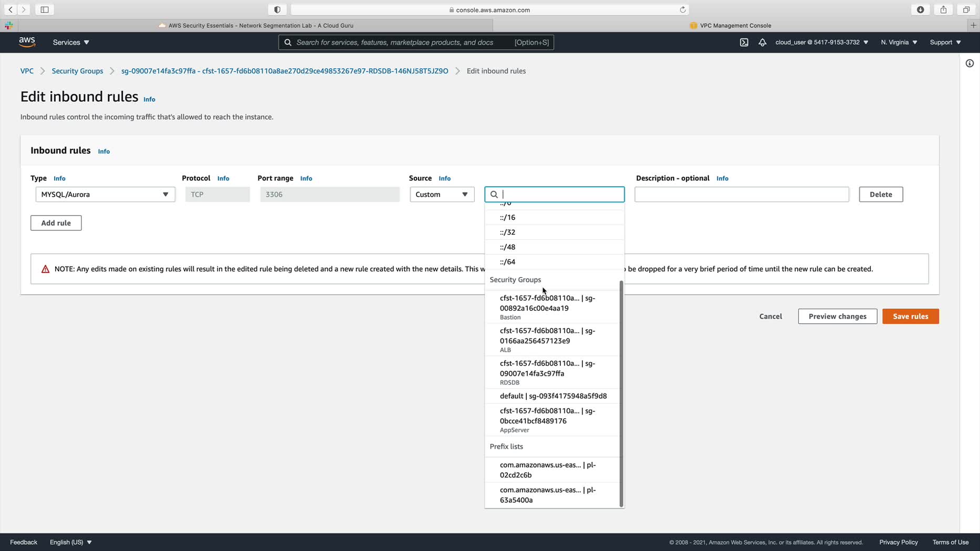The height and width of the screenshot is (551, 980).
Task: Choose the RDSDB security group option
Action: 552,372
